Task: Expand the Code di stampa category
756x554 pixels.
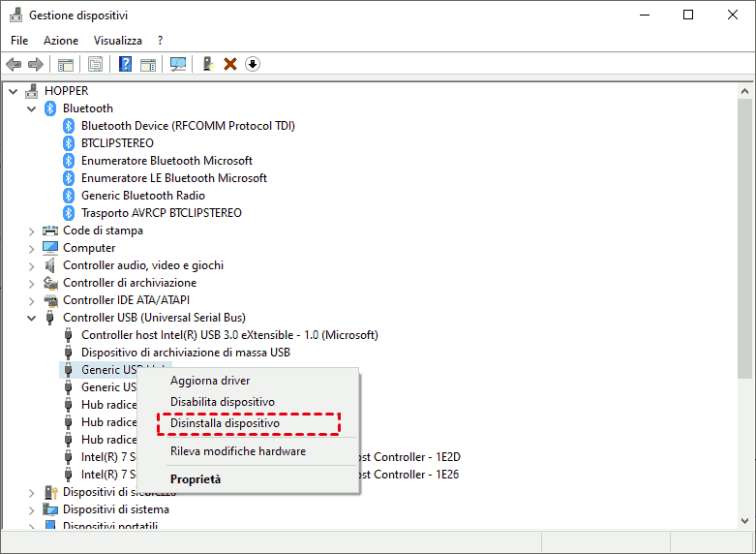Action: 31,231
